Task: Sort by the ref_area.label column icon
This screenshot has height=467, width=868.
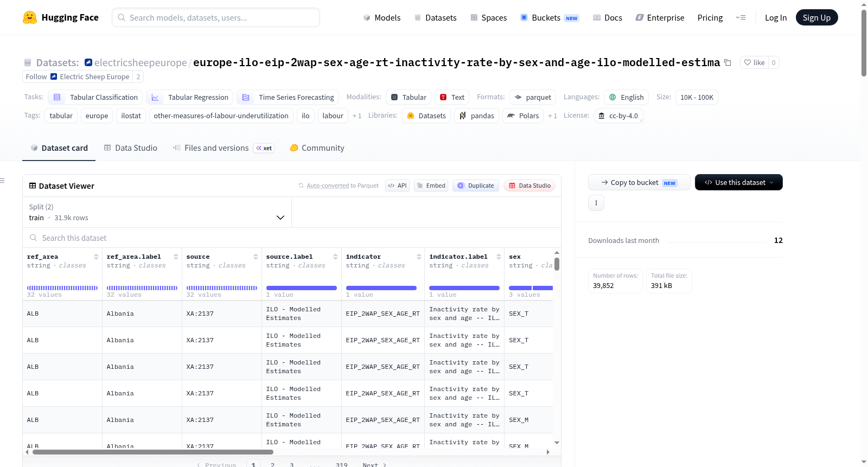Action: point(176,257)
